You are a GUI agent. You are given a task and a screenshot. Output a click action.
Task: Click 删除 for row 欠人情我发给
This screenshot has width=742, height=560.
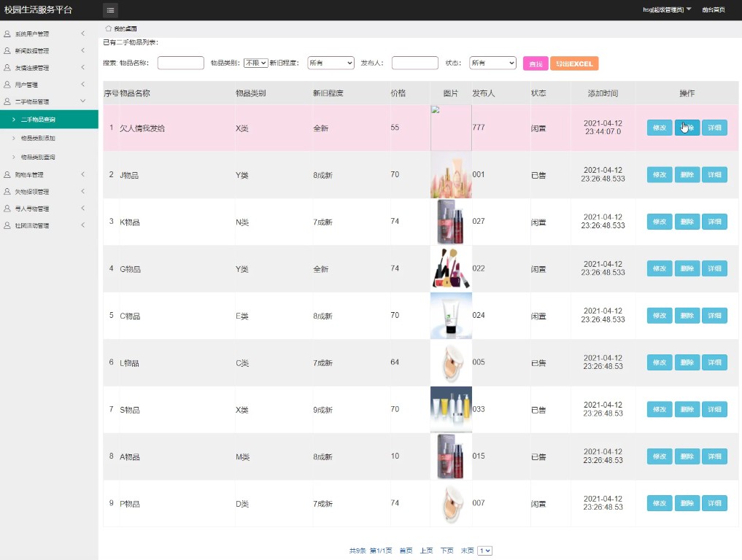[687, 128]
